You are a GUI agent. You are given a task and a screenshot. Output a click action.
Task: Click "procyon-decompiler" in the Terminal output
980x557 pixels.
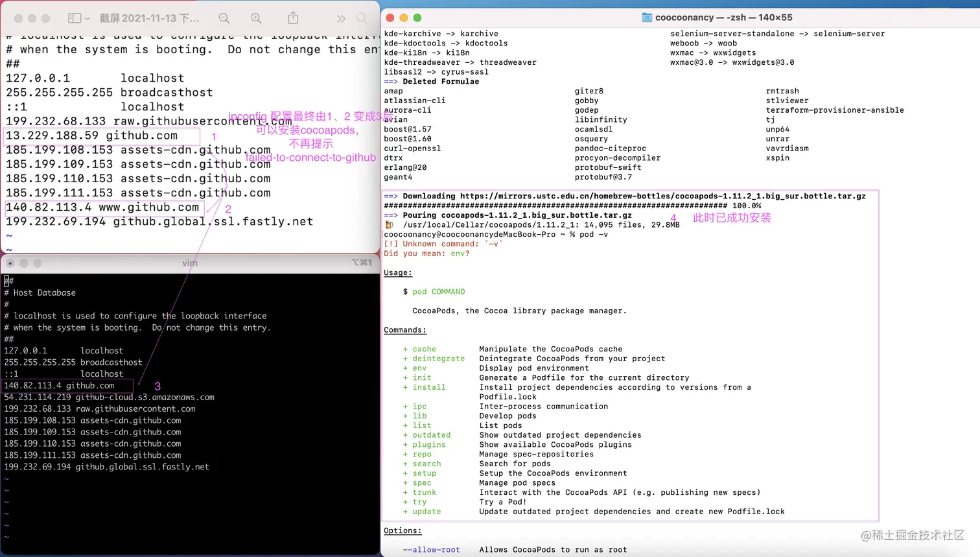(618, 158)
